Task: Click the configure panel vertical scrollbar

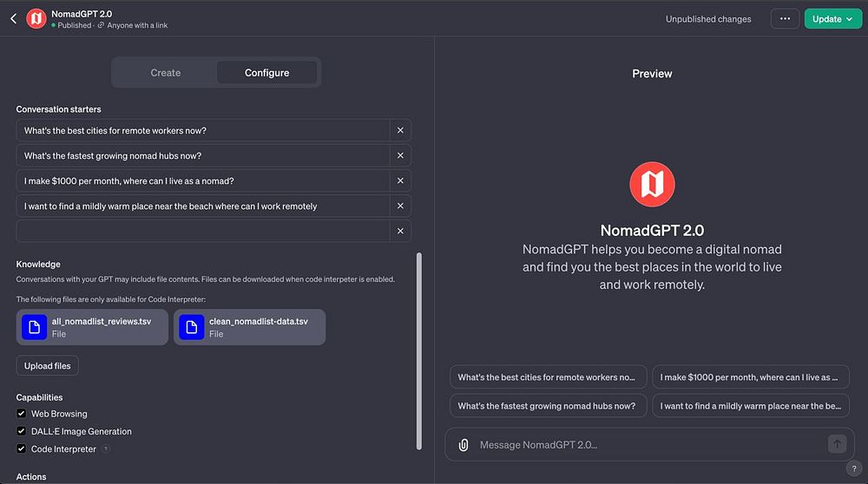Action: pyautogui.click(x=420, y=347)
